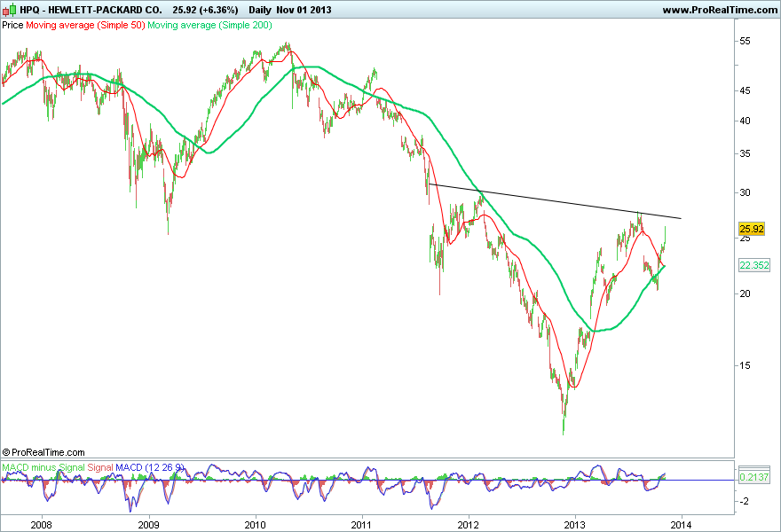Click the 2012 year axis label
Image resolution: width=781 pixels, height=532 pixels.
tap(469, 525)
